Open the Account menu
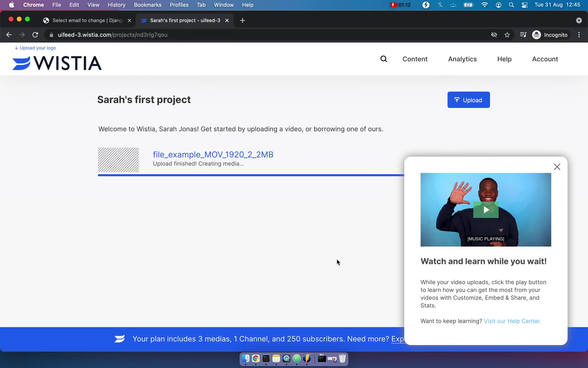The image size is (588, 368). click(545, 59)
